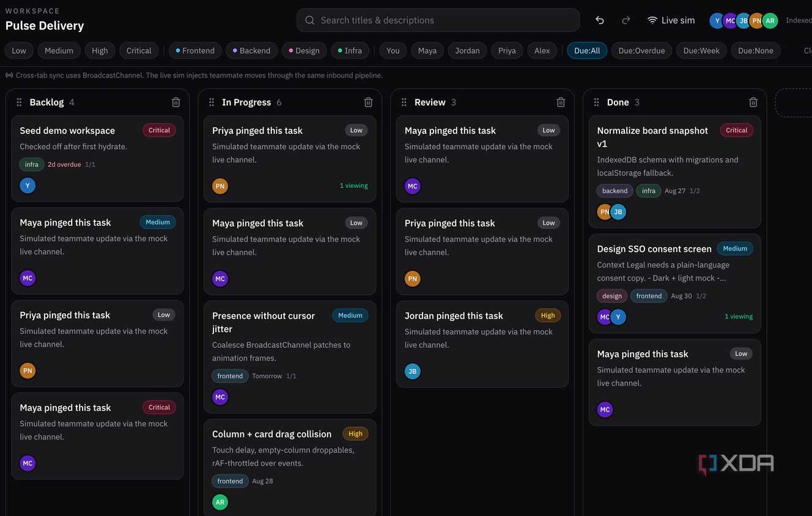
Task: Select the Due:All filter
Action: pos(587,50)
